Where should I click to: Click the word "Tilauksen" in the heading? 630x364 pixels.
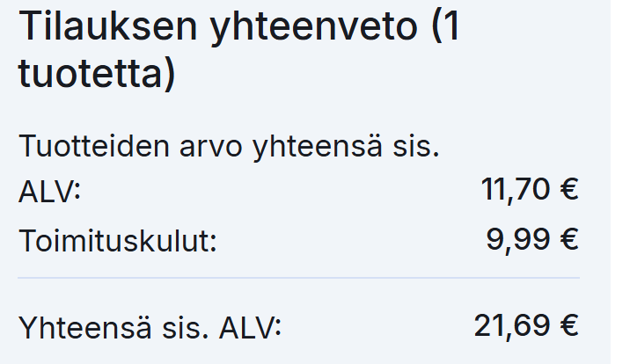(107, 26)
